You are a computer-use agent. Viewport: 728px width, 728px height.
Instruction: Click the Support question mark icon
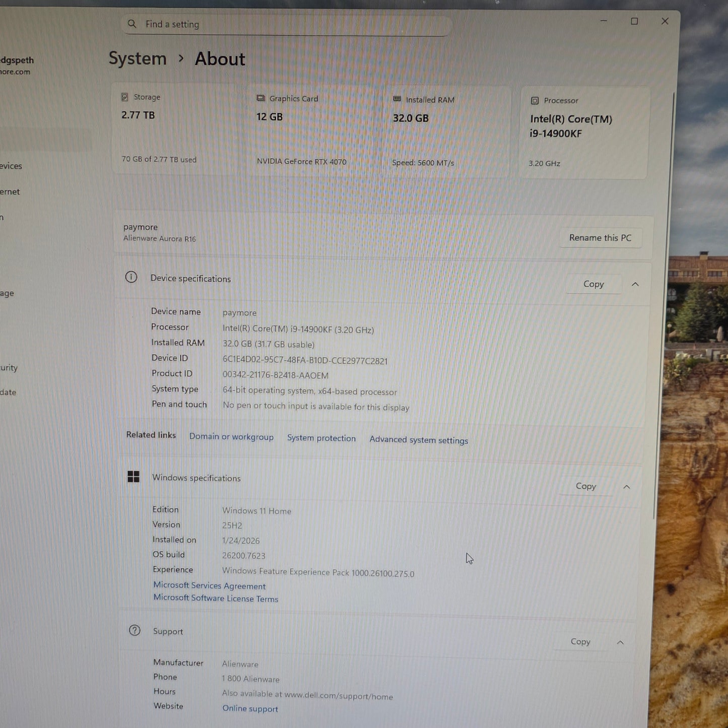click(135, 630)
